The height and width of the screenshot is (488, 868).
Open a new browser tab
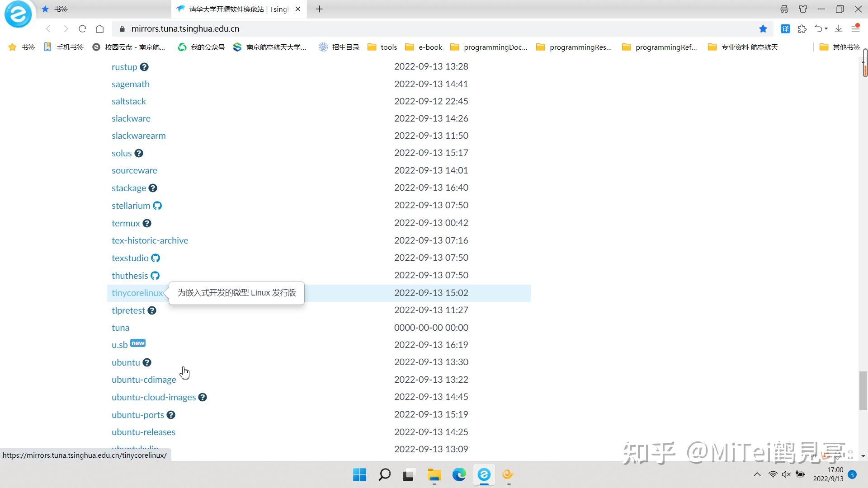319,9
